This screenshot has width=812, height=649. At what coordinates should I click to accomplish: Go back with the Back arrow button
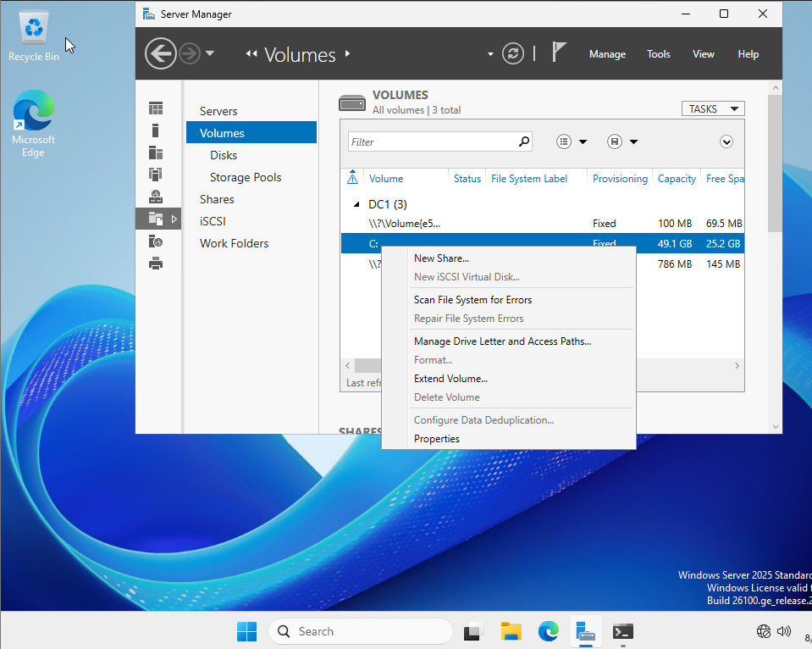coord(161,53)
